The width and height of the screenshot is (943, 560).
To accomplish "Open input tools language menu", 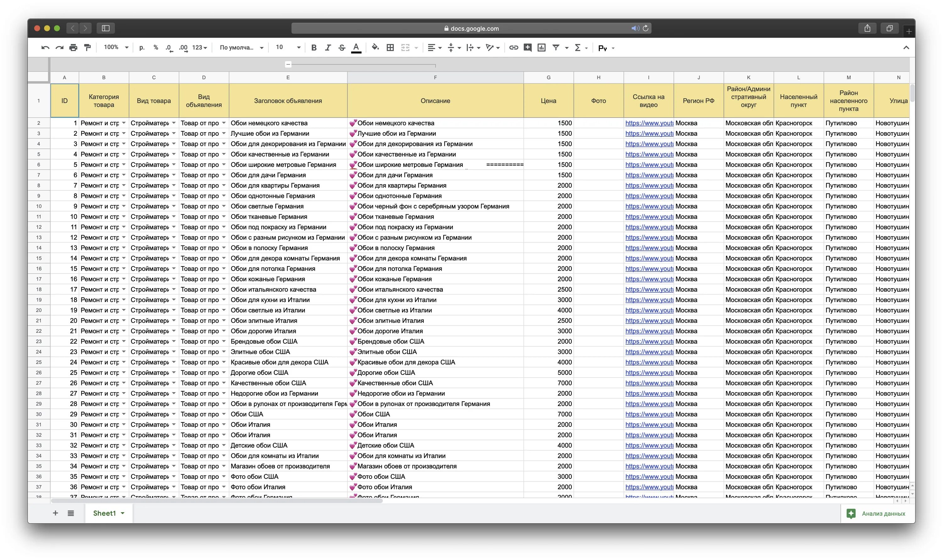I will tap(606, 48).
